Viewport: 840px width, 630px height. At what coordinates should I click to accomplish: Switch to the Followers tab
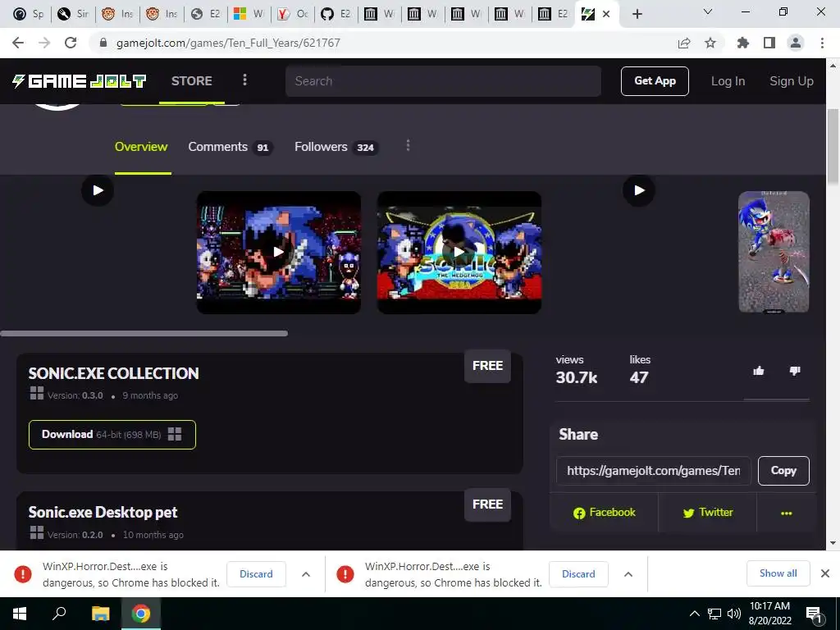point(336,147)
